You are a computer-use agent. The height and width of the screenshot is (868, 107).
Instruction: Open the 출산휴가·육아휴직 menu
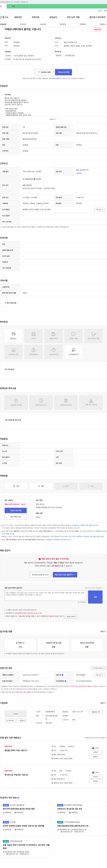[x=97, y=17]
